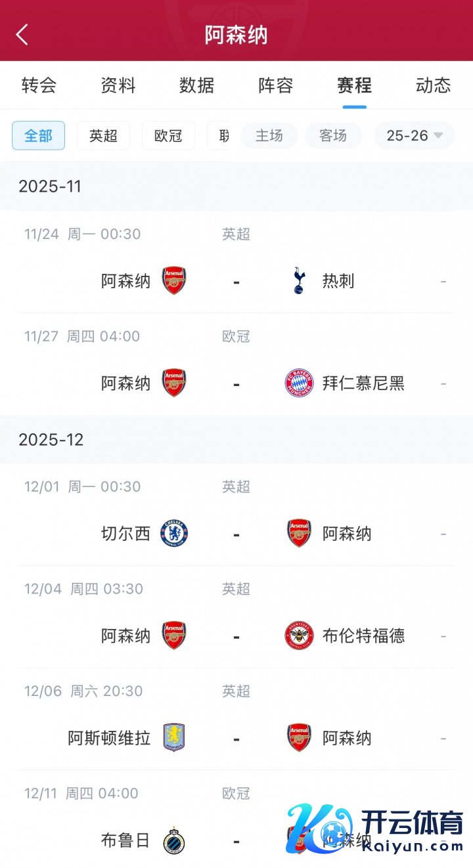Image resolution: width=473 pixels, height=868 pixels.
Task: Open the 热刺 team name link
Action: pos(338,281)
